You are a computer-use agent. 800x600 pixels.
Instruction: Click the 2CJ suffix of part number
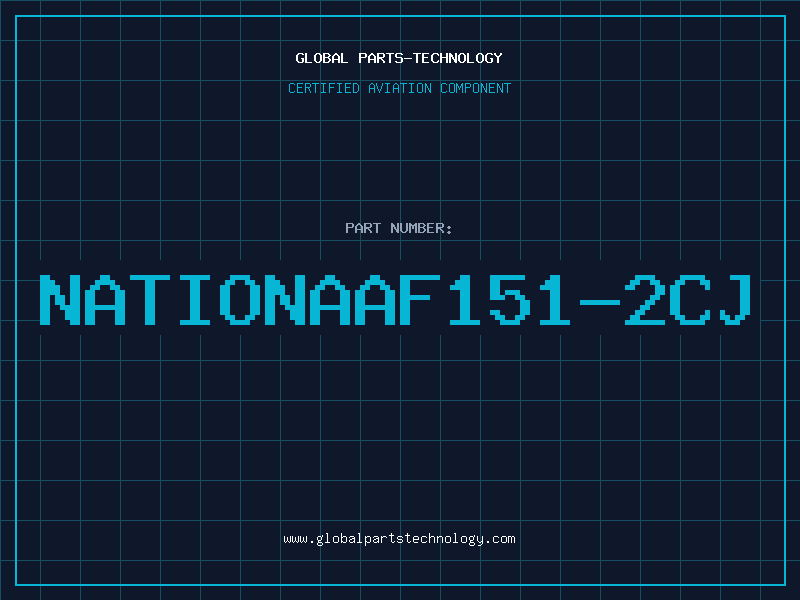pyautogui.click(x=688, y=300)
